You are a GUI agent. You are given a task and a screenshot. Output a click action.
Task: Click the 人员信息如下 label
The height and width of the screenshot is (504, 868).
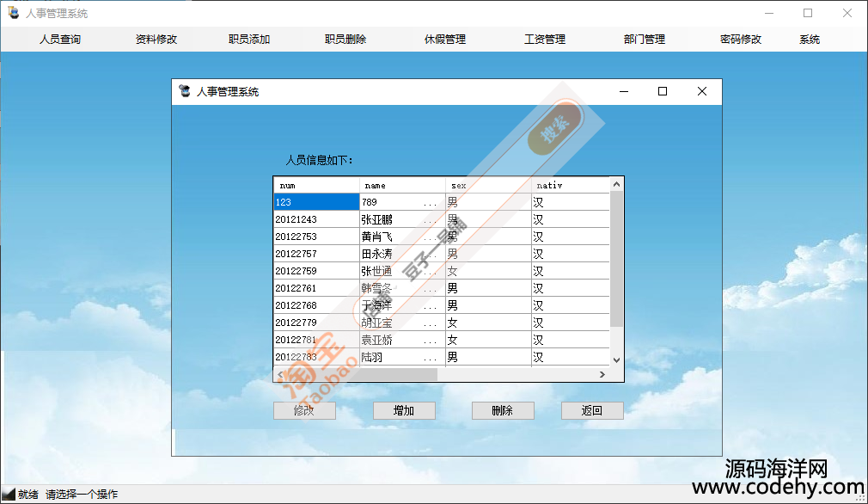pyautogui.click(x=319, y=160)
